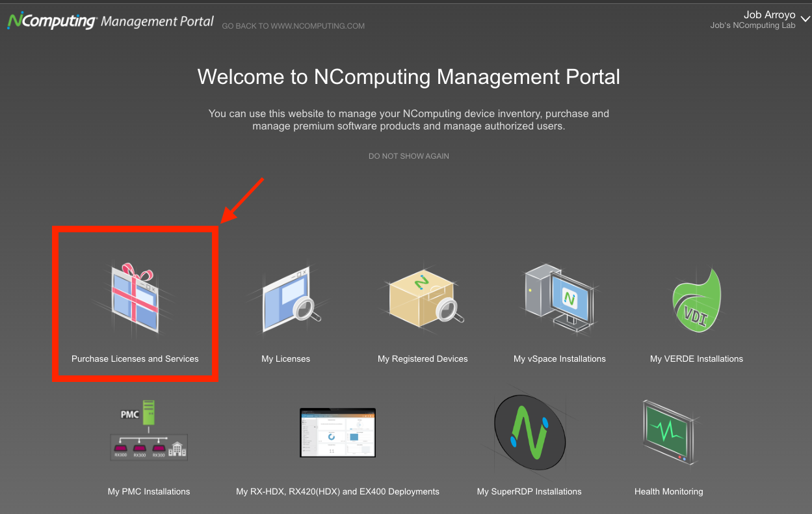Click the My RX-HDX, RX420(HDX) and EX400 Deployments label
812x514 pixels.
click(337, 491)
